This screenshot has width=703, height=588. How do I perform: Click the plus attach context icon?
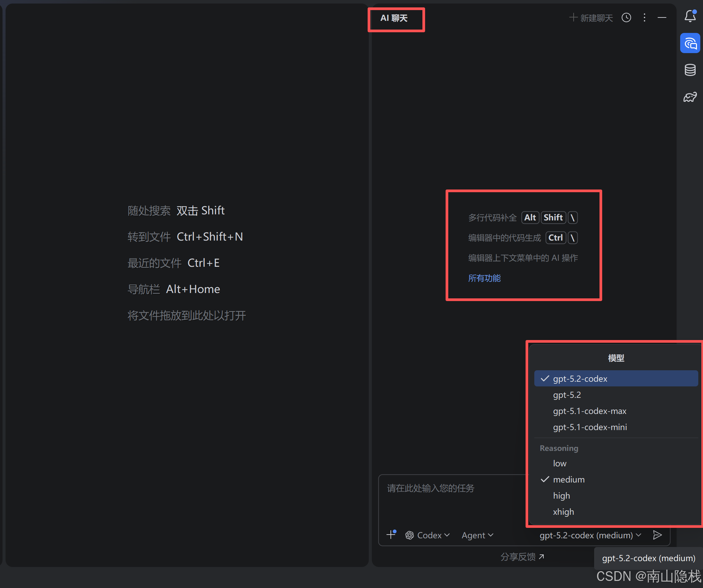(x=391, y=535)
